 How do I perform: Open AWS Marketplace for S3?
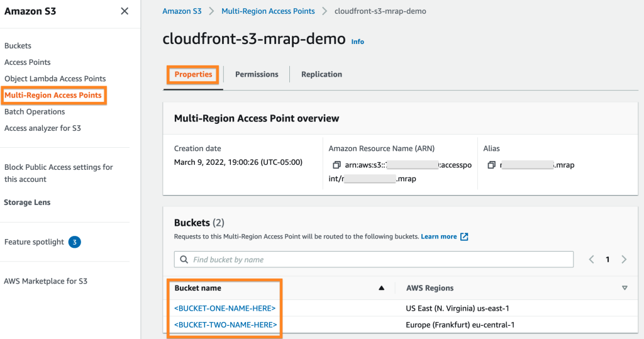pyautogui.click(x=45, y=281)
